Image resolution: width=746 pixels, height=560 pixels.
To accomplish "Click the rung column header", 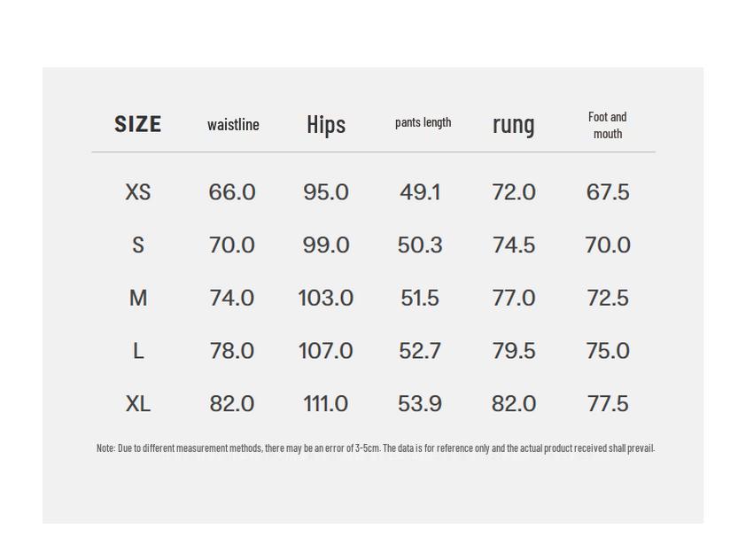I will (514, 125).
